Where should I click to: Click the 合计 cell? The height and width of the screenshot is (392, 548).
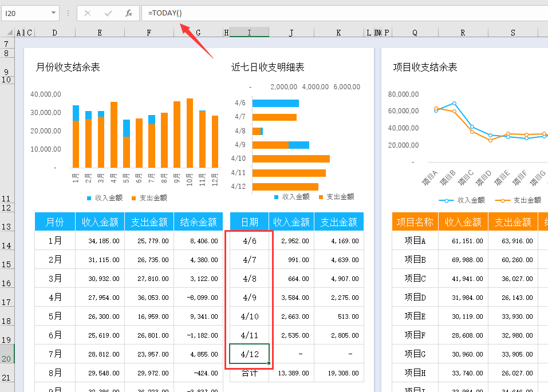(x=249, y=373)
